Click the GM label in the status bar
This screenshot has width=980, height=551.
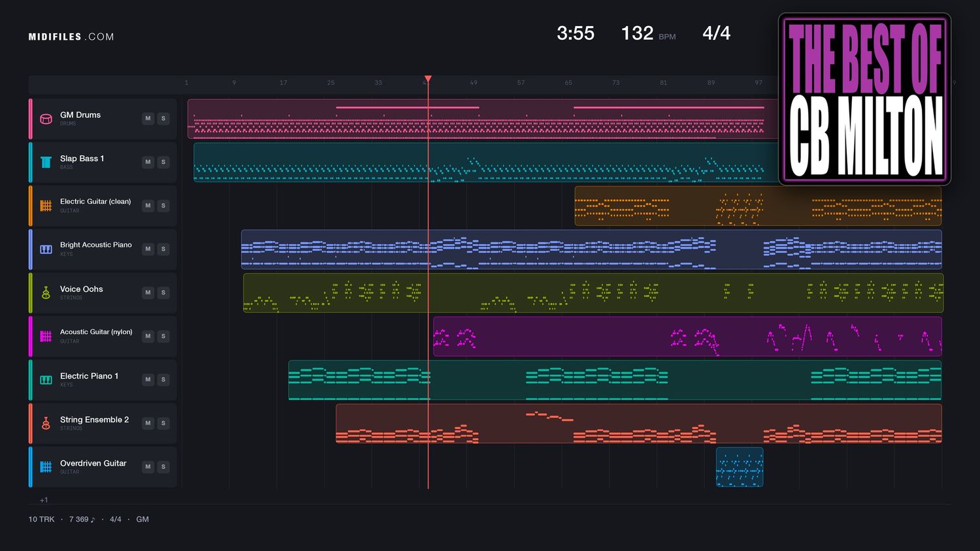(142, 520)
